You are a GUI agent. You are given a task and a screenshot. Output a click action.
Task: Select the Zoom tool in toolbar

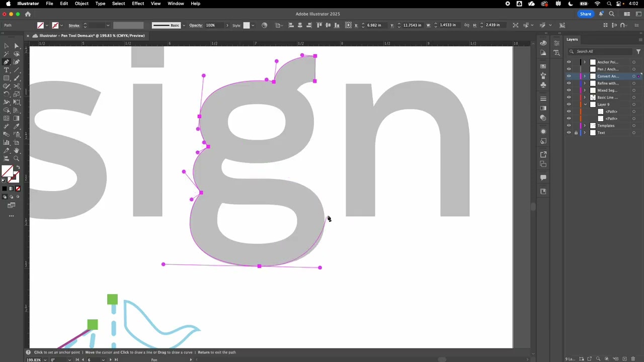(17, 158)
